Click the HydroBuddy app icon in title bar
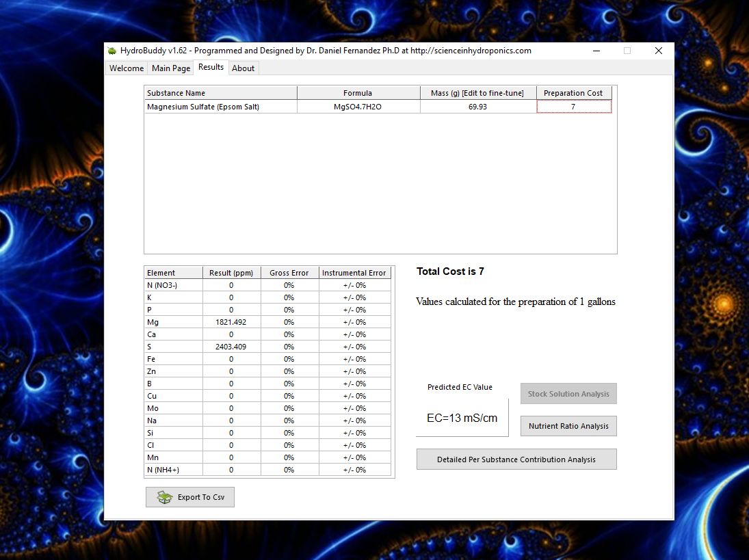 coord(112,51)
